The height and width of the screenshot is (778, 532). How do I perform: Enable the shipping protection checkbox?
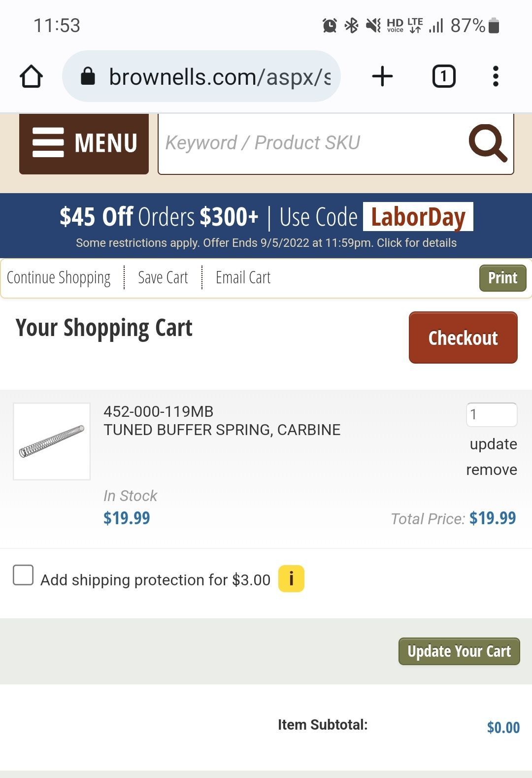23,575
